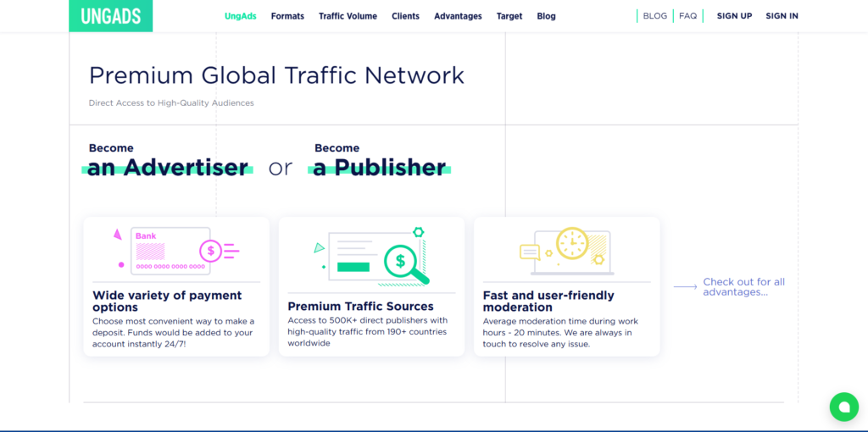
Task: Open the Clients navigation link
Action: pos(405,16)
